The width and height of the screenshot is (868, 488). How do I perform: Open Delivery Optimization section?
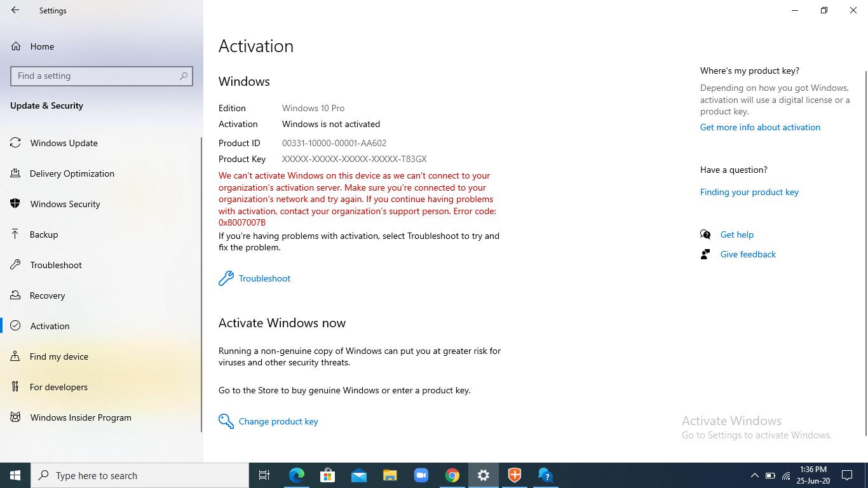(x=102, y=173)
